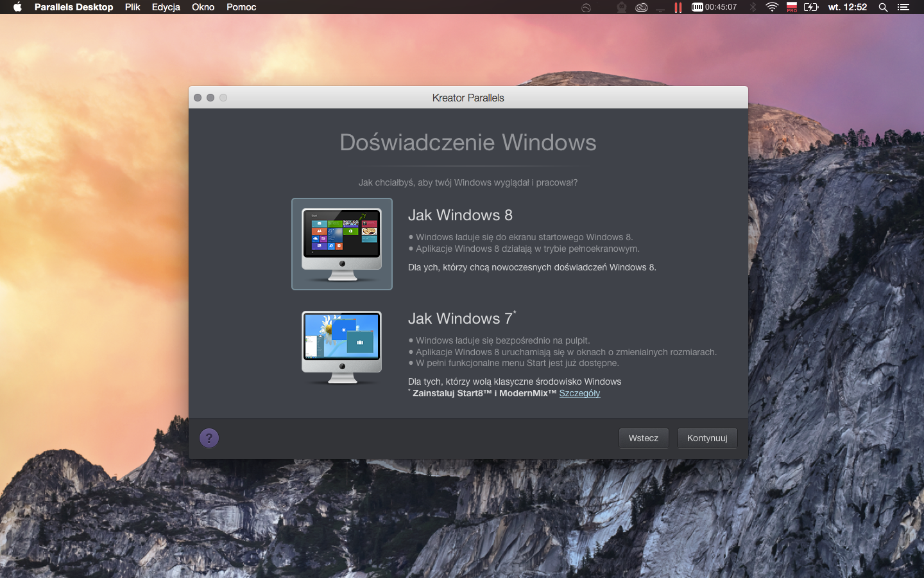Screen dimensions: 924x578
Task: Click the timer icon showing 00:45:07
Action: point(714,7)
